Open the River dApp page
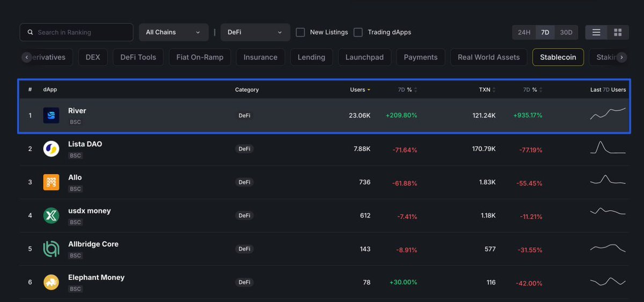The height and width of the screenshot is (302, 644). click(x=77, y=111)
